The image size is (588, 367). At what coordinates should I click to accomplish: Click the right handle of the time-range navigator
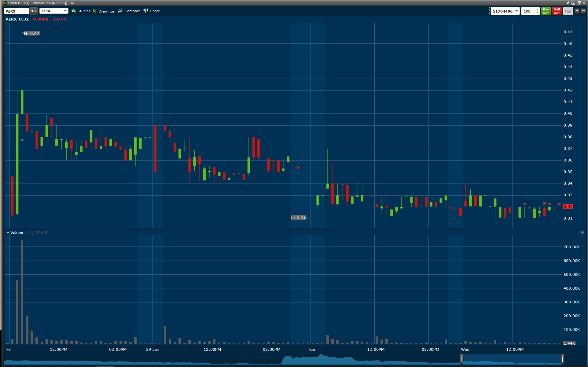(563, 359)
